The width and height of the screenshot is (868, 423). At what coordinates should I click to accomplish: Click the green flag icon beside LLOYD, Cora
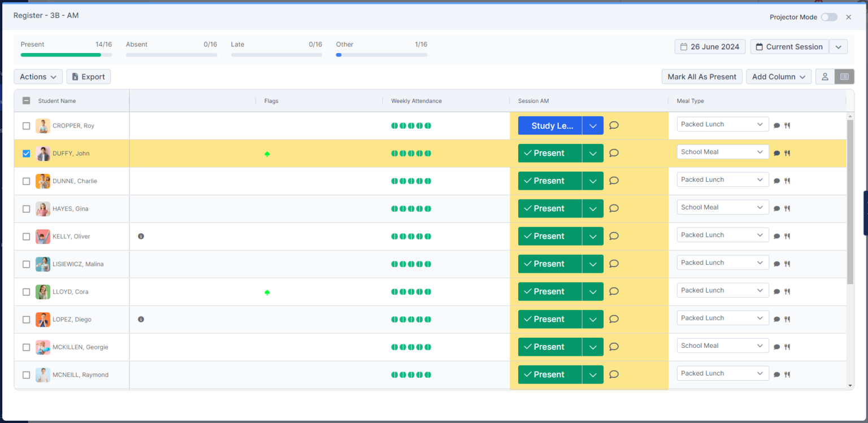(267, 293)
